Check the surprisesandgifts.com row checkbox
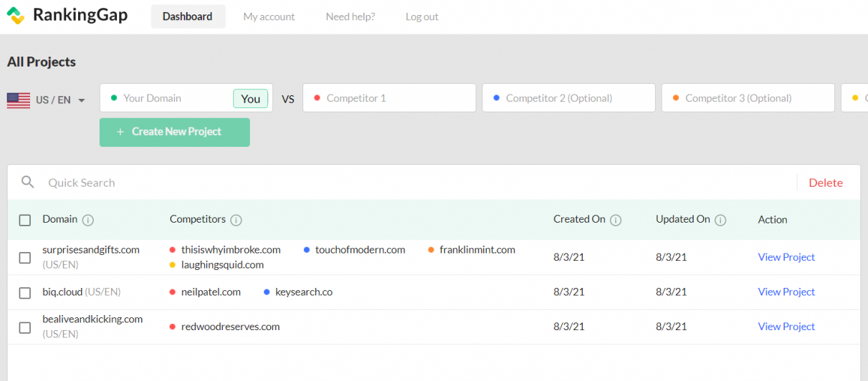This screenshot has height=381, width=868. click(x=25, y=257)
